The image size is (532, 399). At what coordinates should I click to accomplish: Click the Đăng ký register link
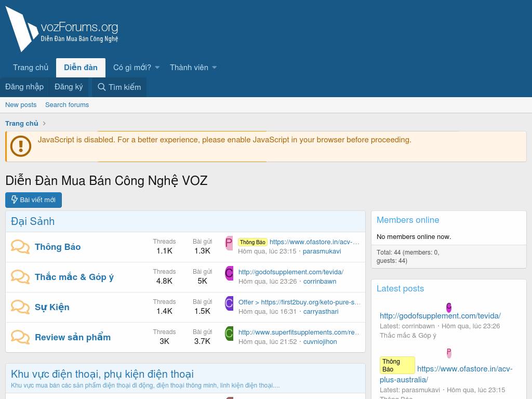coord(69,87)
